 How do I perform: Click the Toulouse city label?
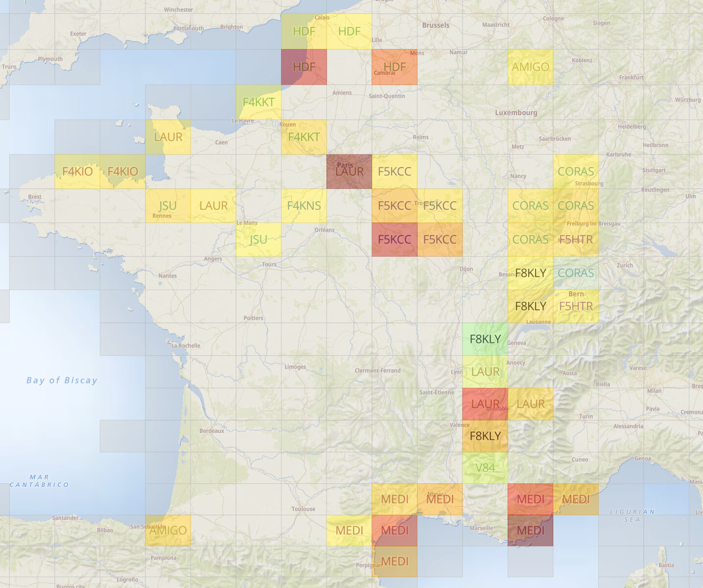click(x=304, y=509)
